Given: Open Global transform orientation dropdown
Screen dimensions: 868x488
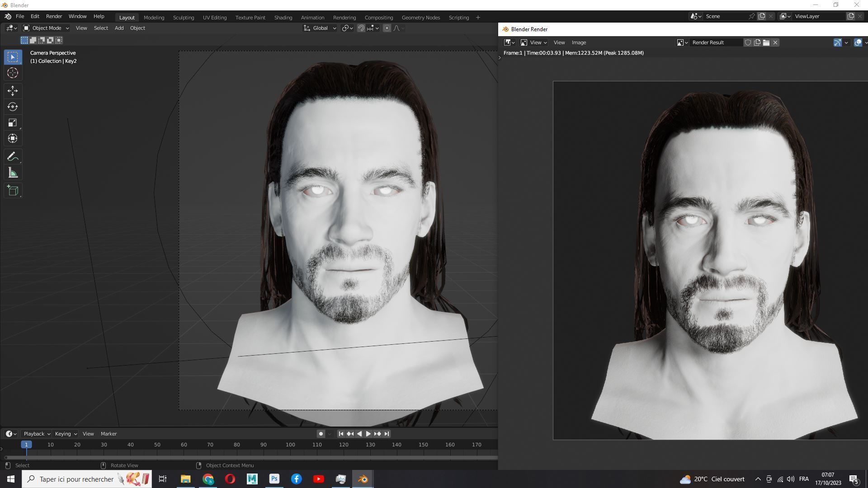Looking at the screenshot, I should pos(320,28).
